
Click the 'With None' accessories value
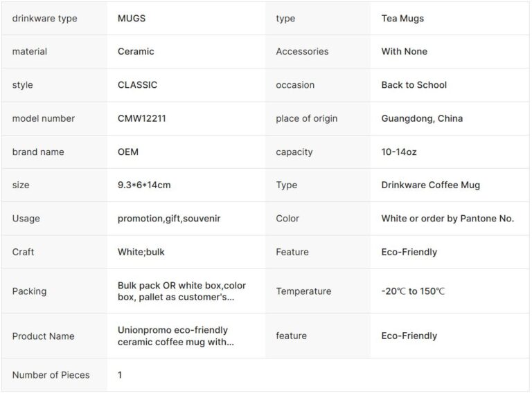pos(404,51)
